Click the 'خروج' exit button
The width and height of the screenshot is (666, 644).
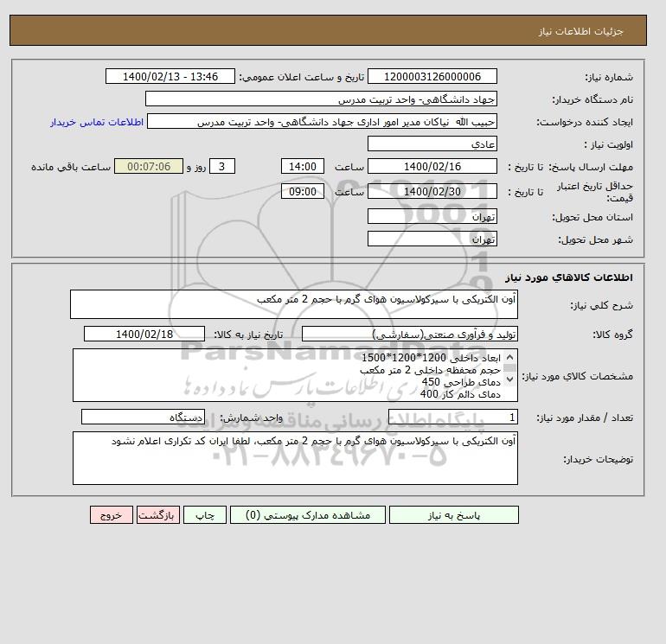click(112, 515)
